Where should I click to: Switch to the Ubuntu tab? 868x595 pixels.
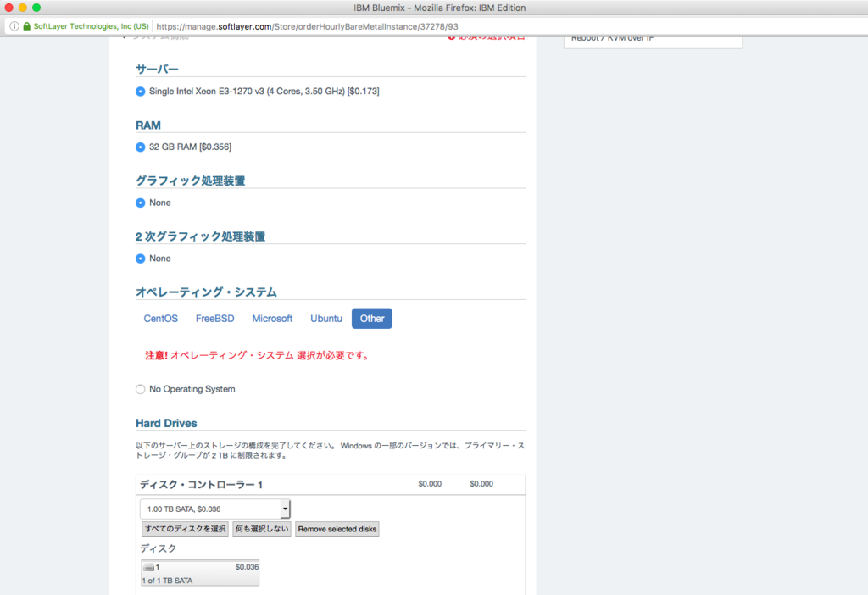pyautogui.click(x=325, y=318)
